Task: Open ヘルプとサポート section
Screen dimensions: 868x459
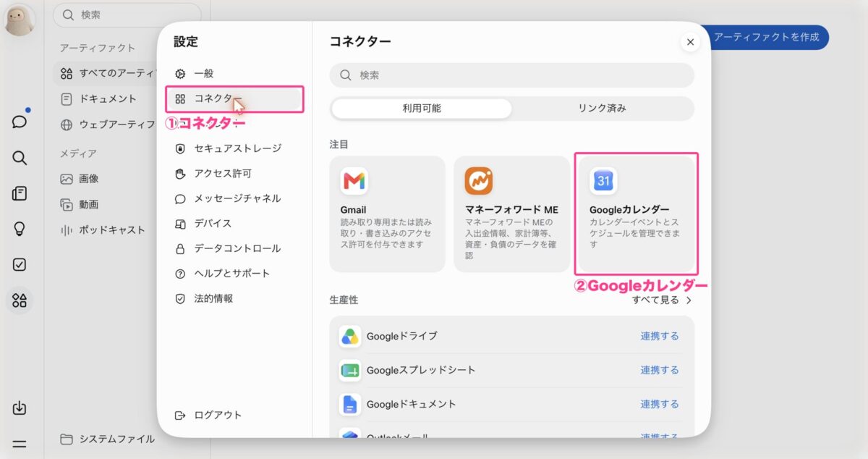Action: pyautogui.click(x=234, y=274)
